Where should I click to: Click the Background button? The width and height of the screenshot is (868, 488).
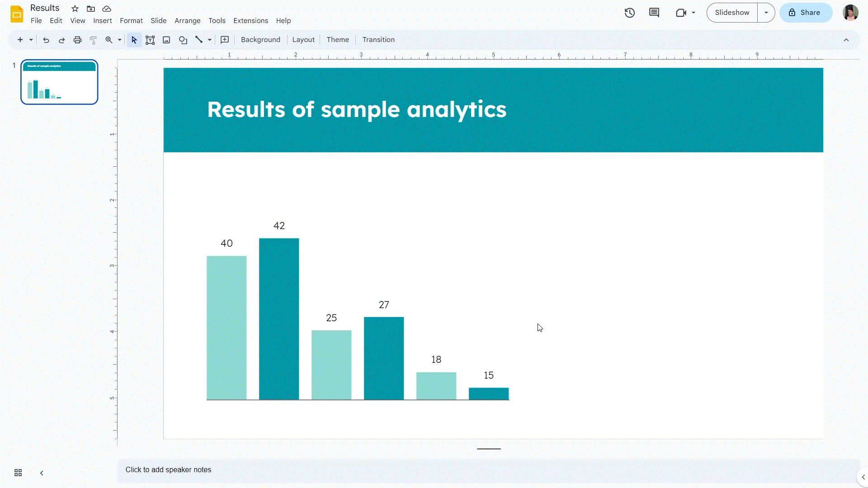(260, 40)
